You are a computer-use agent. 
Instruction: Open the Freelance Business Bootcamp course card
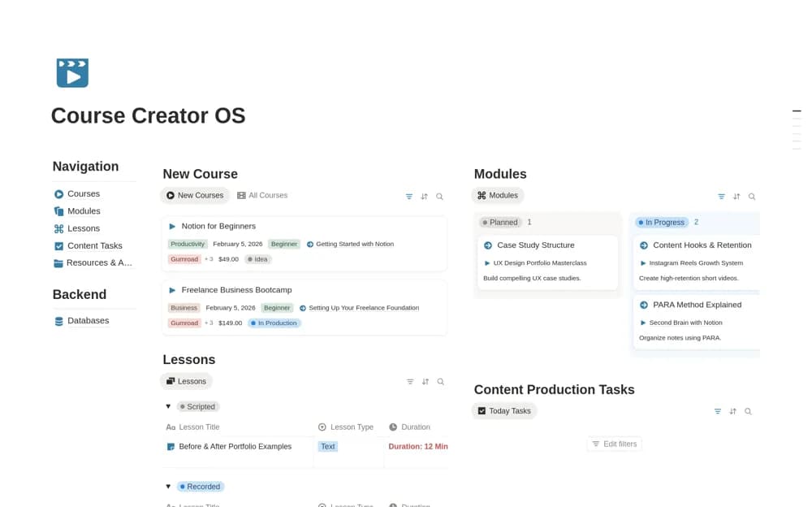click(304, 307)
